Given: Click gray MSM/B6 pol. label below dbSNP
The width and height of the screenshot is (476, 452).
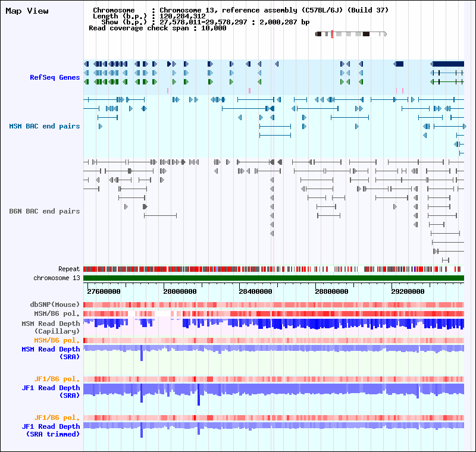Looking at the screenshot, I should click(x=57, y=313).
